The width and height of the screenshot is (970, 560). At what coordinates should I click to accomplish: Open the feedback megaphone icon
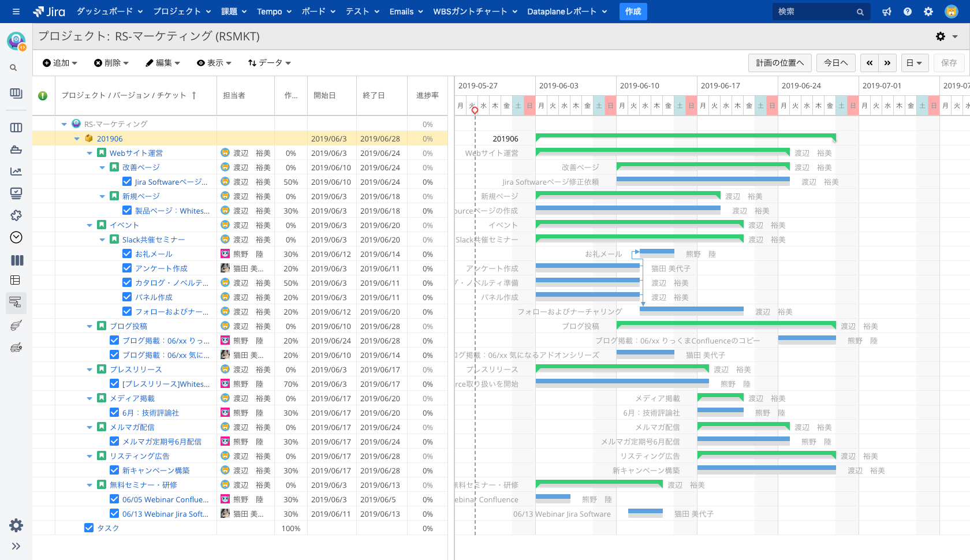click(887, 12)
